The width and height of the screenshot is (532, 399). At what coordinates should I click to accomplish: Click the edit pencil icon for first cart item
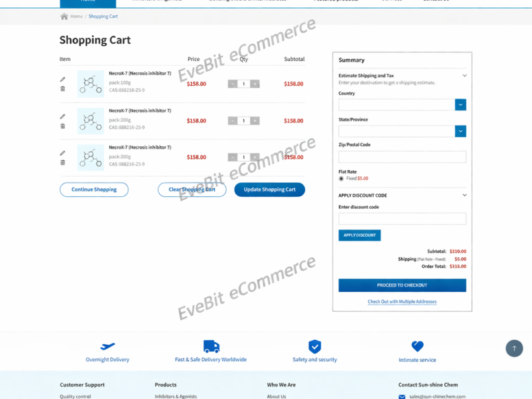coord(63,79)
